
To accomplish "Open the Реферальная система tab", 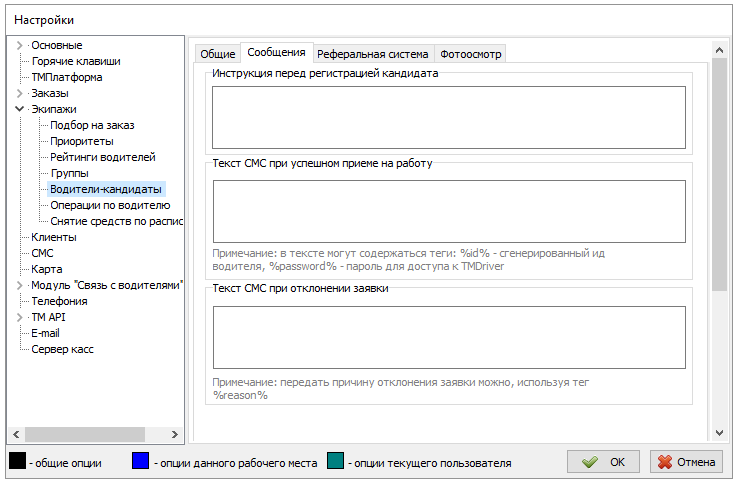I will click(372, 54).
